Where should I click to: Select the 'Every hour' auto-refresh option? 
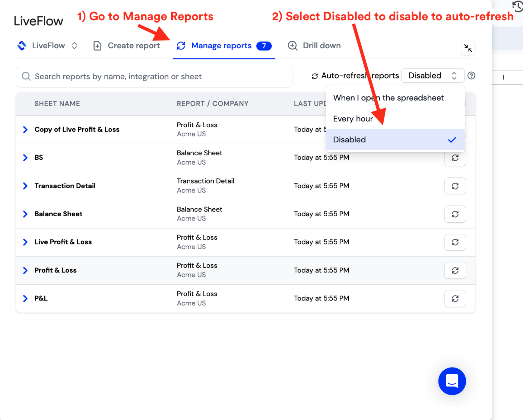point(395,119)
